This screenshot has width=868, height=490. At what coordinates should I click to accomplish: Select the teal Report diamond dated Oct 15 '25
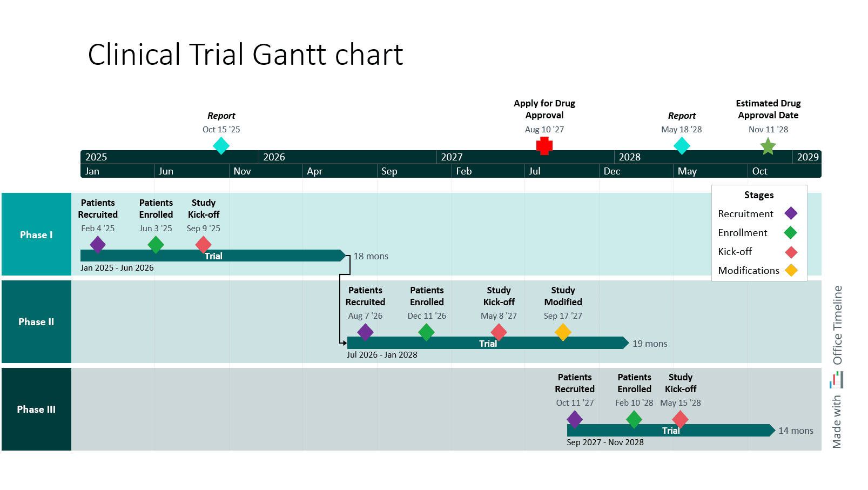221,146
